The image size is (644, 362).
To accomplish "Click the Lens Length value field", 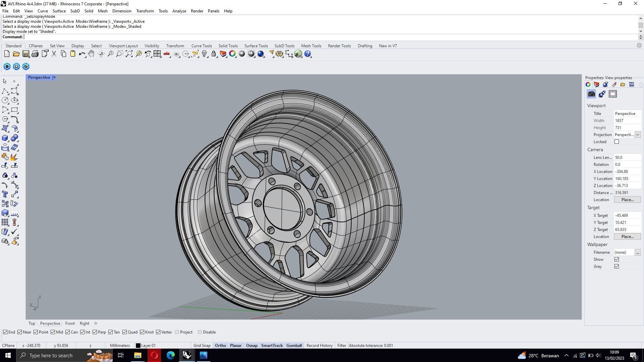I will click(627, 158).
